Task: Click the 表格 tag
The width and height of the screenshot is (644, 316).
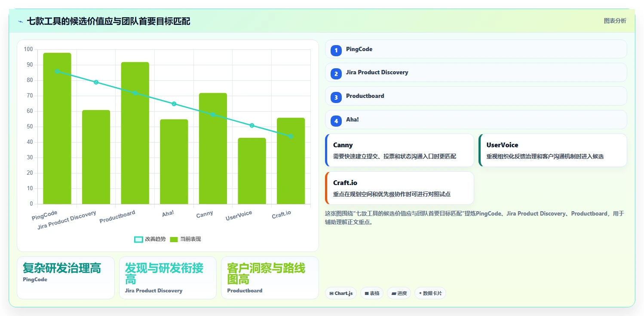Action: click(372, 293)
